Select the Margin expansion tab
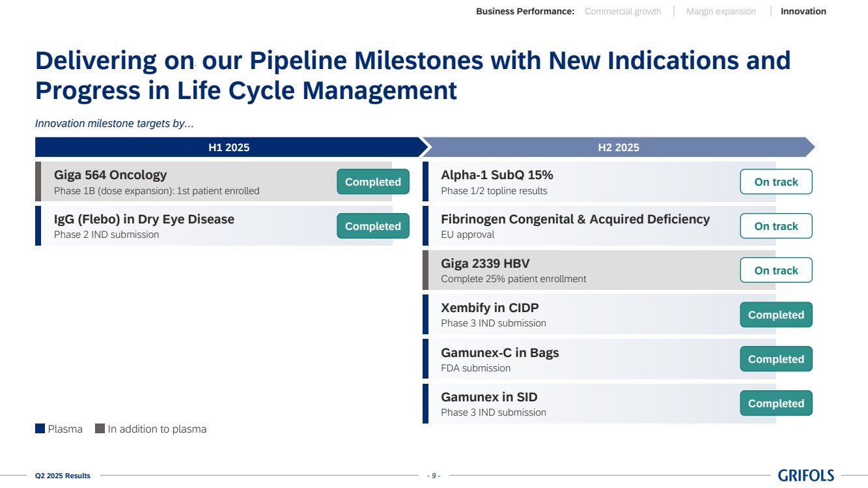 click(x=721, y=11)
